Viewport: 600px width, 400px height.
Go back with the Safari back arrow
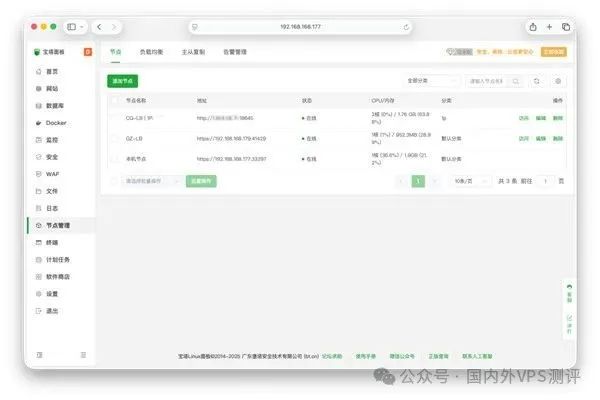[99, 27]
